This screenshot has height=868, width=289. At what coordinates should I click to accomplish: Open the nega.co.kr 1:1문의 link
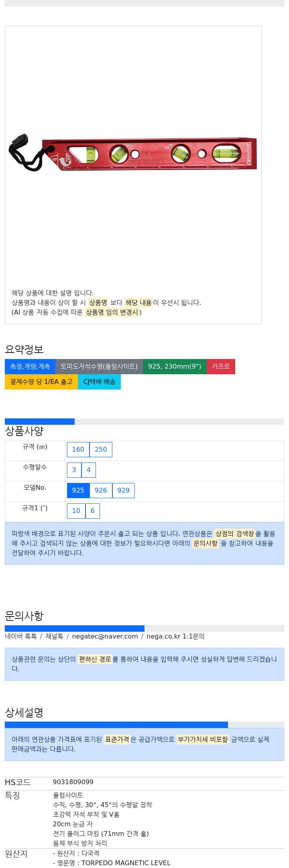click(175, 636)
